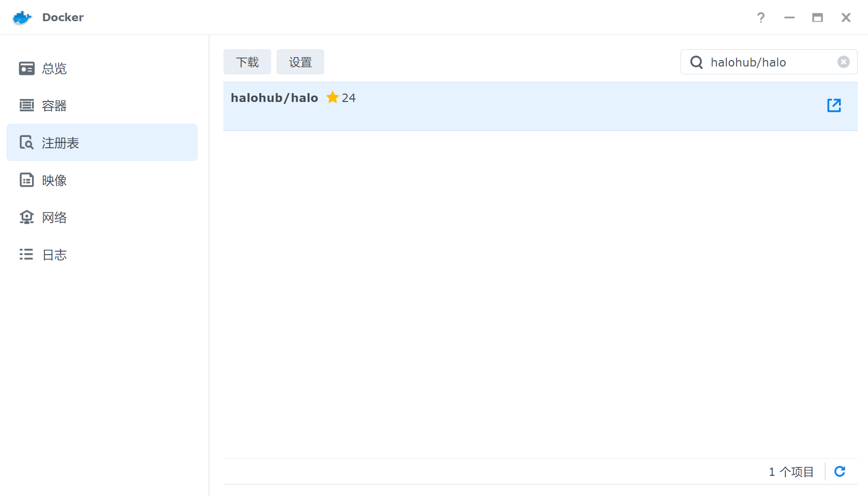Click the Docker whale logo icon
868x496 pixels.
(x=22, y=17)
